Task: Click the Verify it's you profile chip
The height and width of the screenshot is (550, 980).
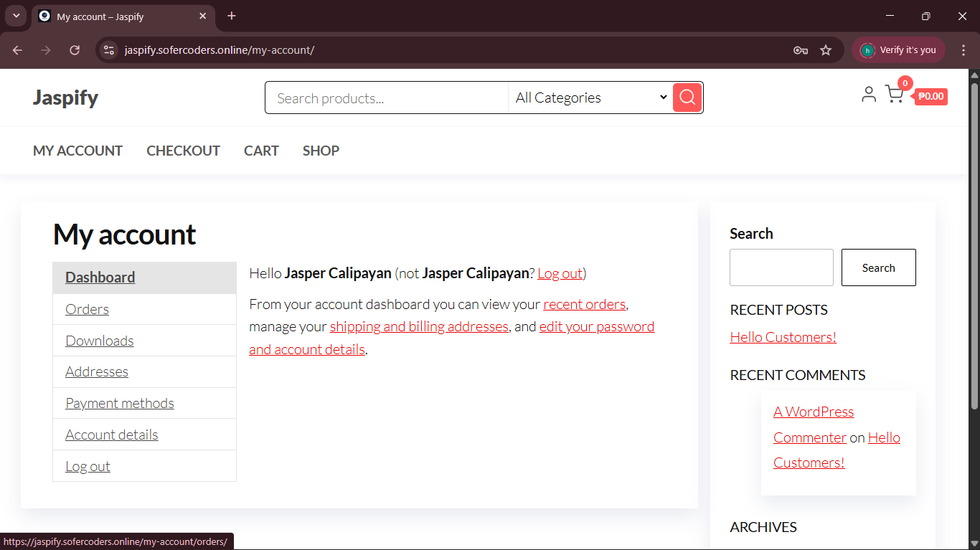Action: [x=898, y=50]
